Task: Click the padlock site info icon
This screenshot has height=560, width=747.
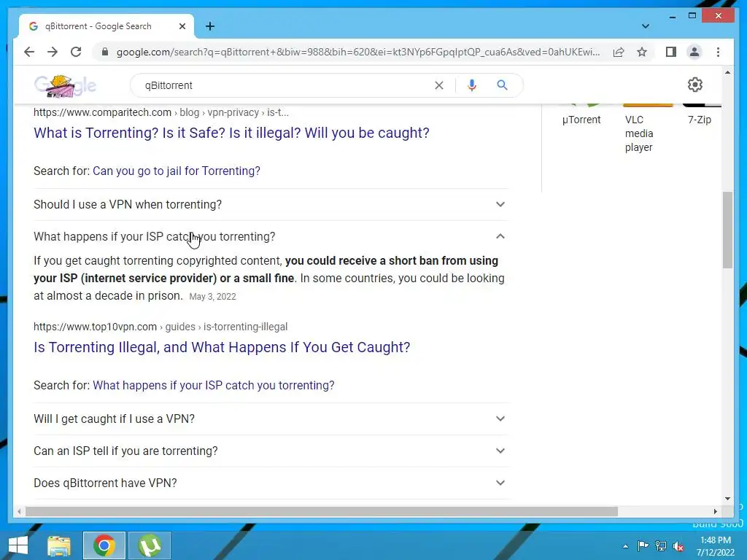Action: point(105,52)
